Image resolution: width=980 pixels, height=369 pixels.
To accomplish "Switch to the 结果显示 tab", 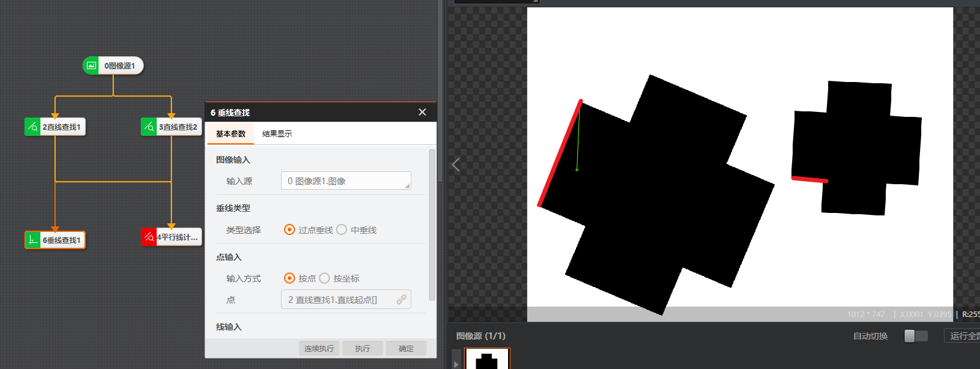I will point(277,133).
